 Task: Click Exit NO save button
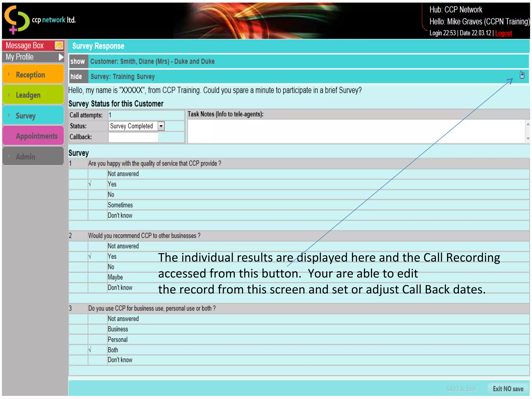click(508, 389)
